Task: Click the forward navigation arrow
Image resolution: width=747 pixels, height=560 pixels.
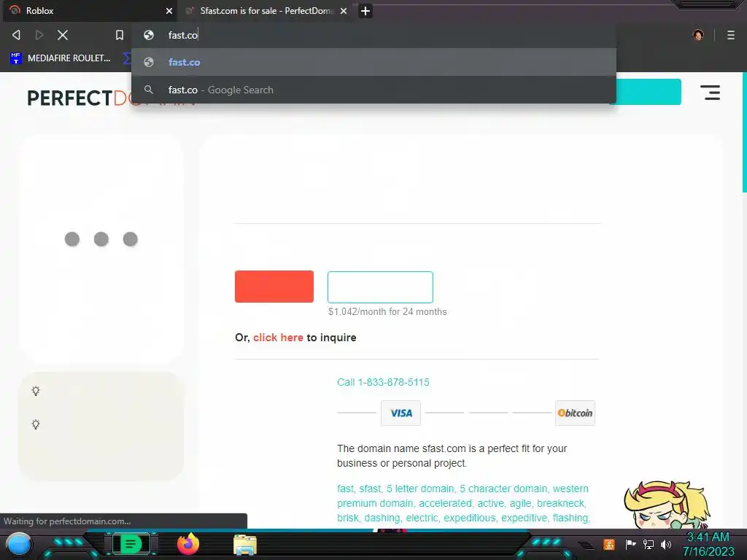Action: tap(39, 35)
